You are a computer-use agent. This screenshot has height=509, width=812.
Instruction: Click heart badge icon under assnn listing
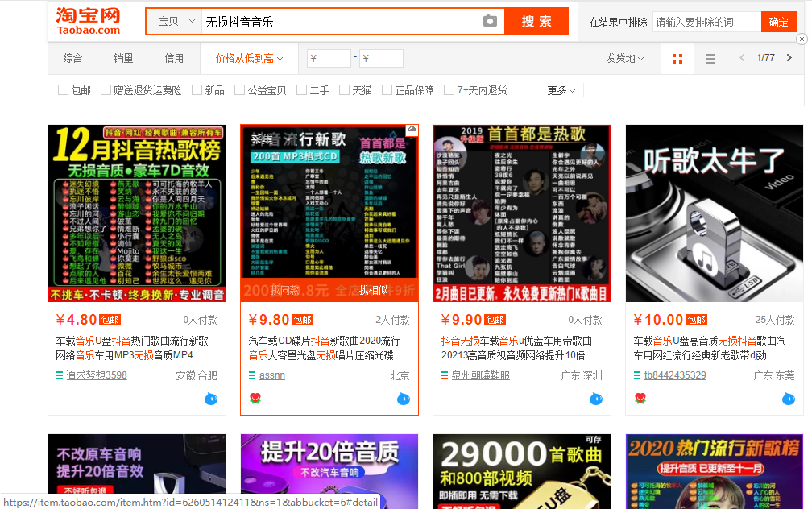(255, 398)
